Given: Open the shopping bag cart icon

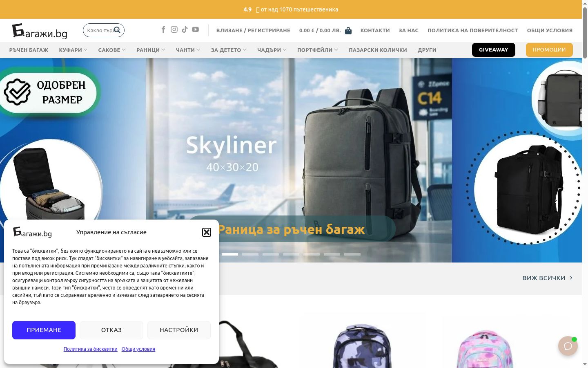Looking at the screenshot, I should [348, 31].
